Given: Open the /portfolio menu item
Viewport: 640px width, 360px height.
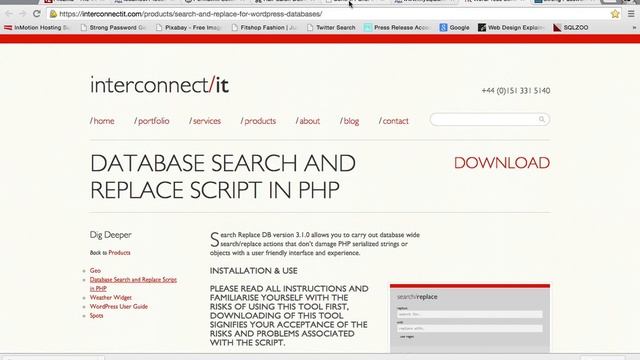Looking at the screenshot, I should click(x=151, y=121).
